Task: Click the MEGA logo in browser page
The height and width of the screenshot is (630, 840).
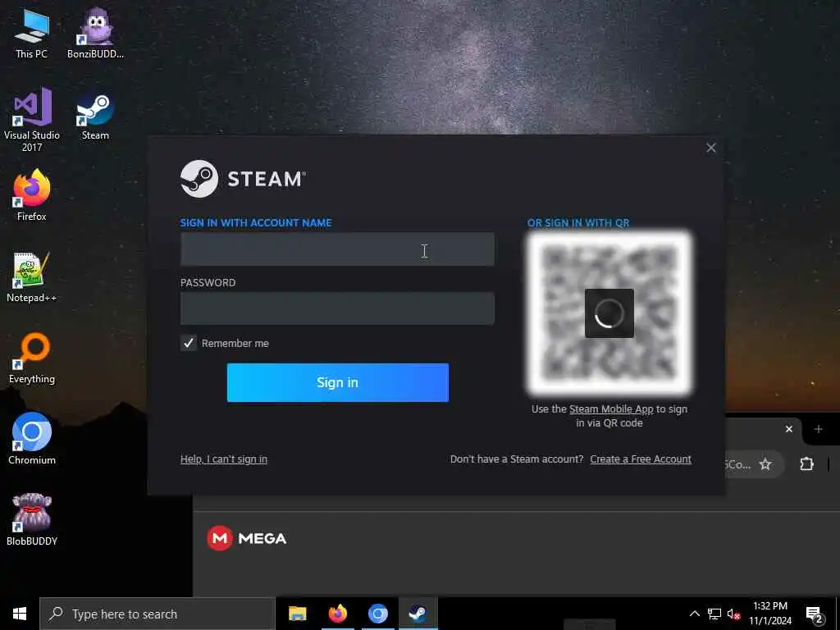Action: coord(247,538)
